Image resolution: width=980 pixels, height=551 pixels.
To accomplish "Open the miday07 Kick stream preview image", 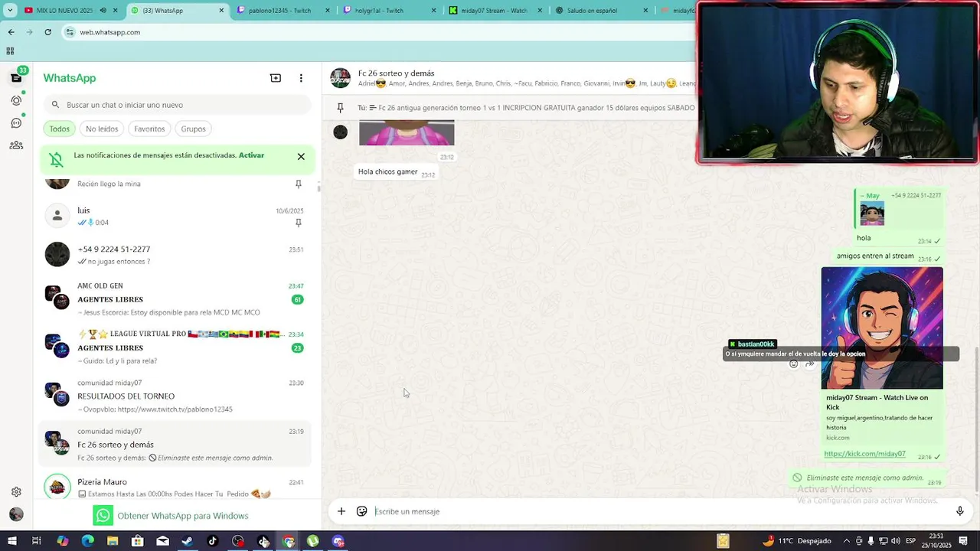I will click(x=882, y=328).
